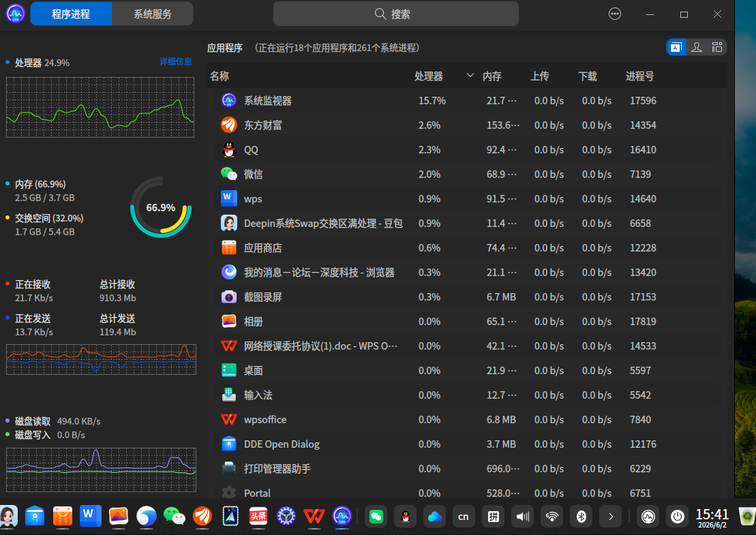756x535 pixels.
Task: Select the wpsoffice process name
Action: [x=265, y=420]
